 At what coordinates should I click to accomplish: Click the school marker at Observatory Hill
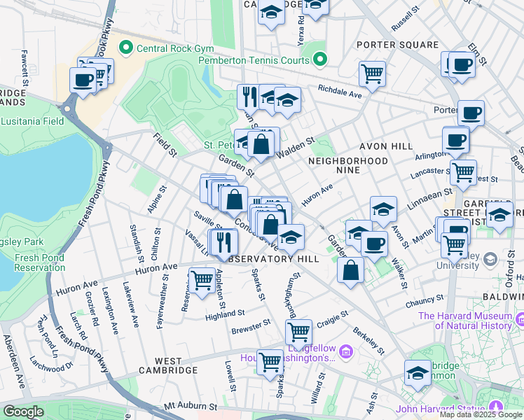click(291, 239)
